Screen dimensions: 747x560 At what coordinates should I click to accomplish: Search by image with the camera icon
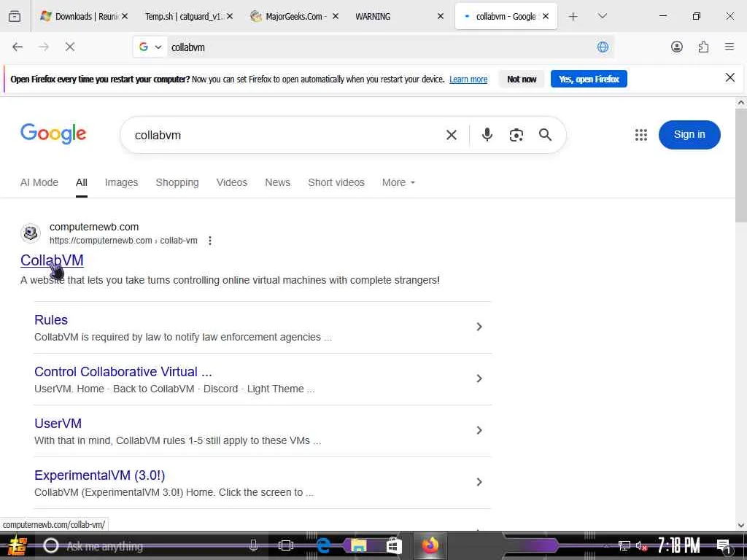click(x=516, y=135)
